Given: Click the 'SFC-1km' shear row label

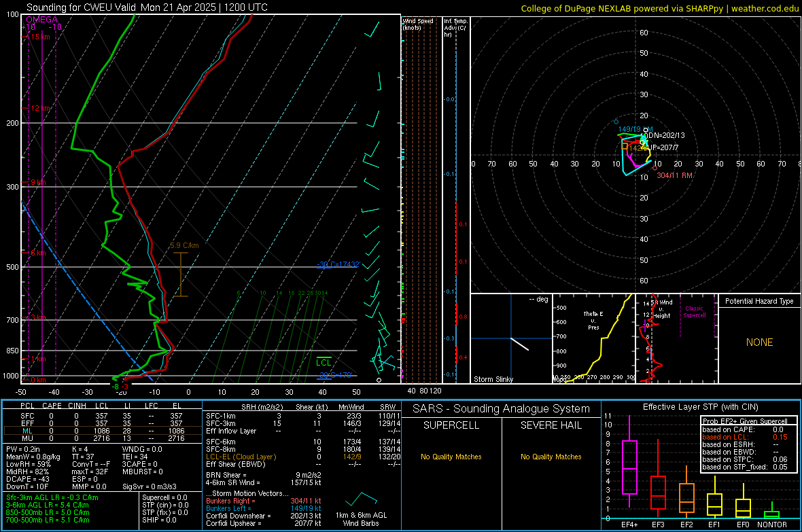Looking at the screenshot, I should click(221, 416).
